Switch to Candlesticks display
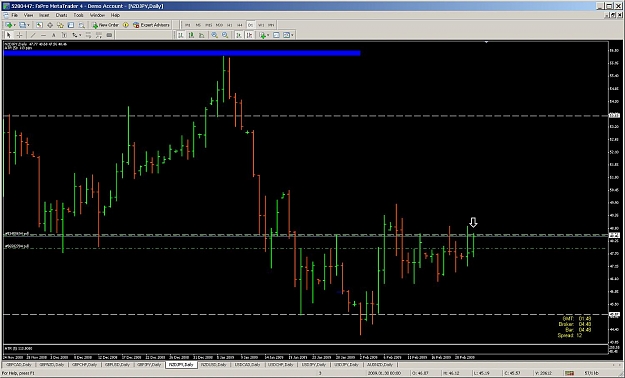This screenshot has height=378, width=625. coord(191,35)
